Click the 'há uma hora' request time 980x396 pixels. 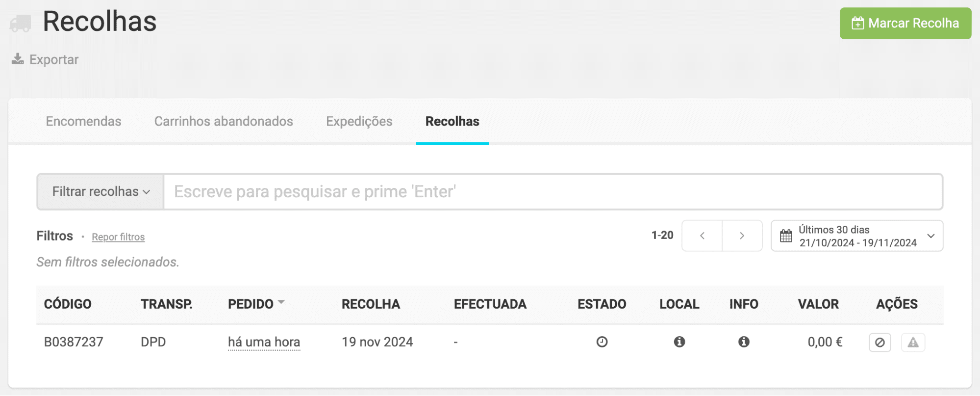tap(264, 342)
